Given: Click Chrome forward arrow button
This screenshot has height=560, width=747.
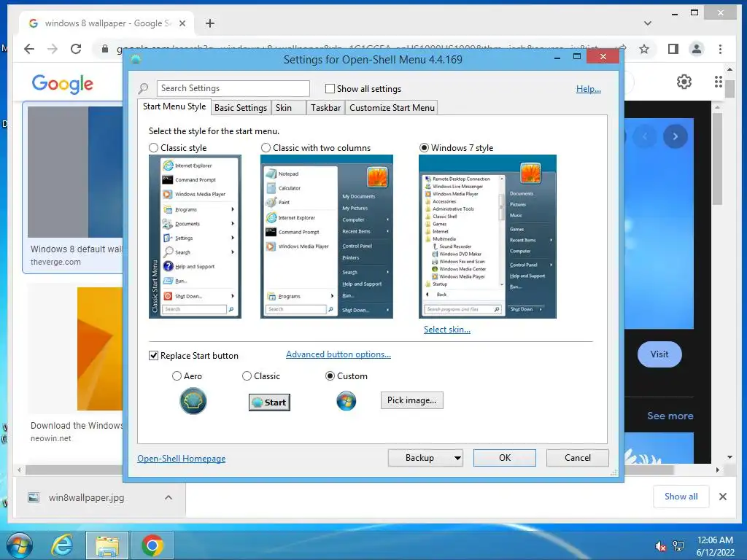Looking at the screenshot, I should [x=53, y=49].
